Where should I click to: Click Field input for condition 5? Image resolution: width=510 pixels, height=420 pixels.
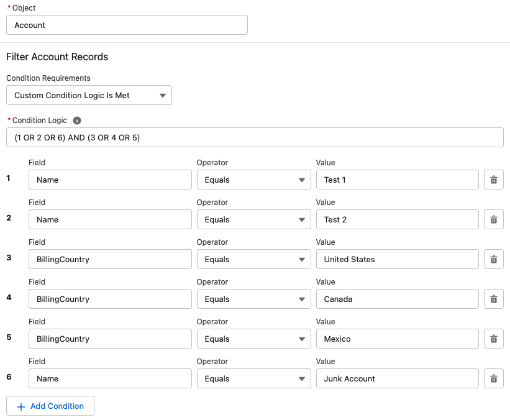(110, 339)
